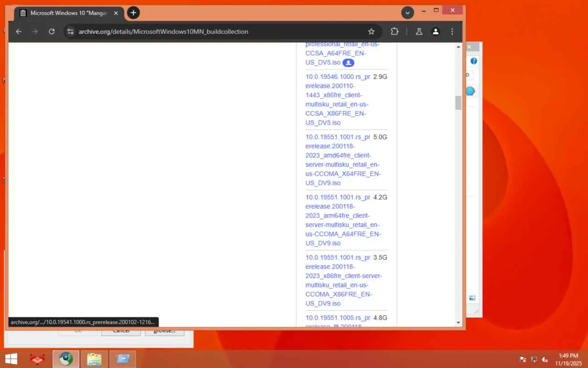Image resolution: width=588 pixels, height=368 pixels.
Task: Open the 19551.1001 arm64fre CCOMA_A64FRE ISO link
Action: 343,220
